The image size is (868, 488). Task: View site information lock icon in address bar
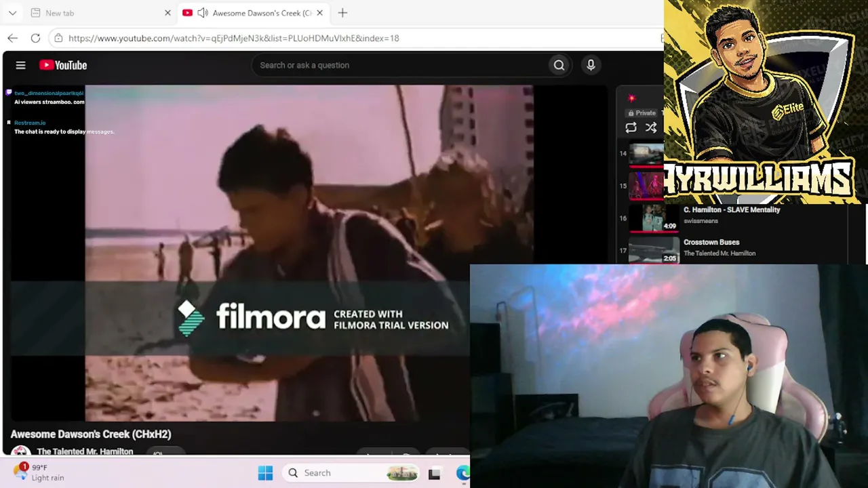[58, 38]
